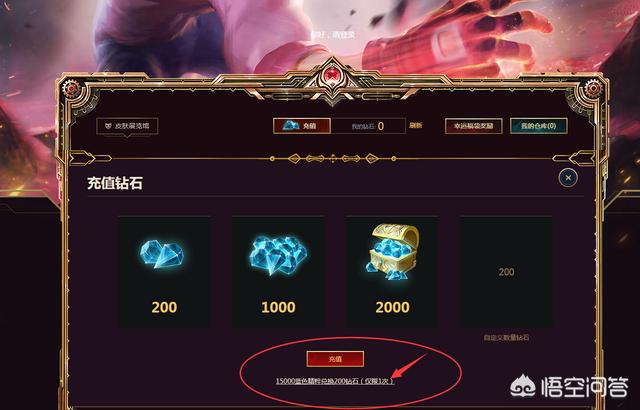Click the 充值钻石 dialog title
The image size is (640, 410).
point(115,183)
